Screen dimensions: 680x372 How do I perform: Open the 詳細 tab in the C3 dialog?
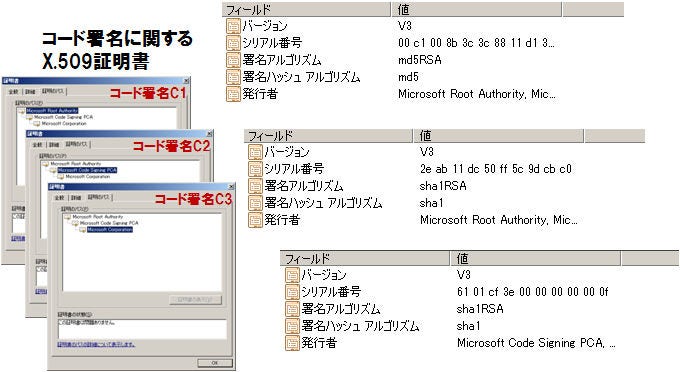(76, 198)
